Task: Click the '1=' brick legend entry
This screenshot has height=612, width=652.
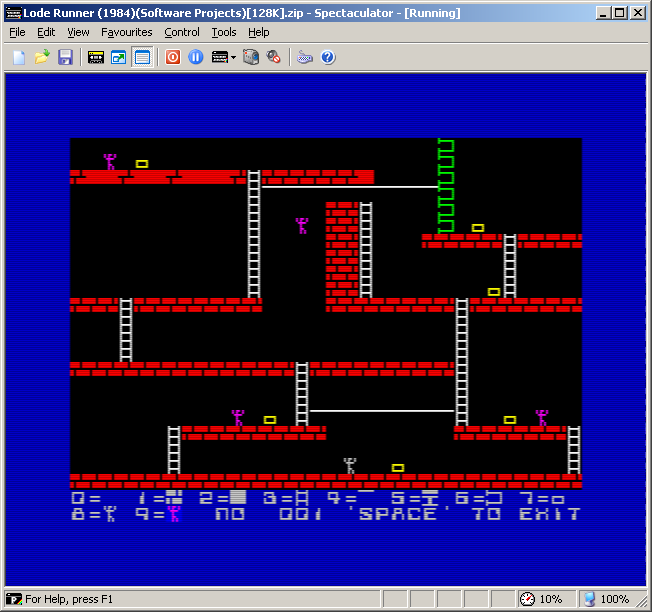Action: [x=160, y=498]
